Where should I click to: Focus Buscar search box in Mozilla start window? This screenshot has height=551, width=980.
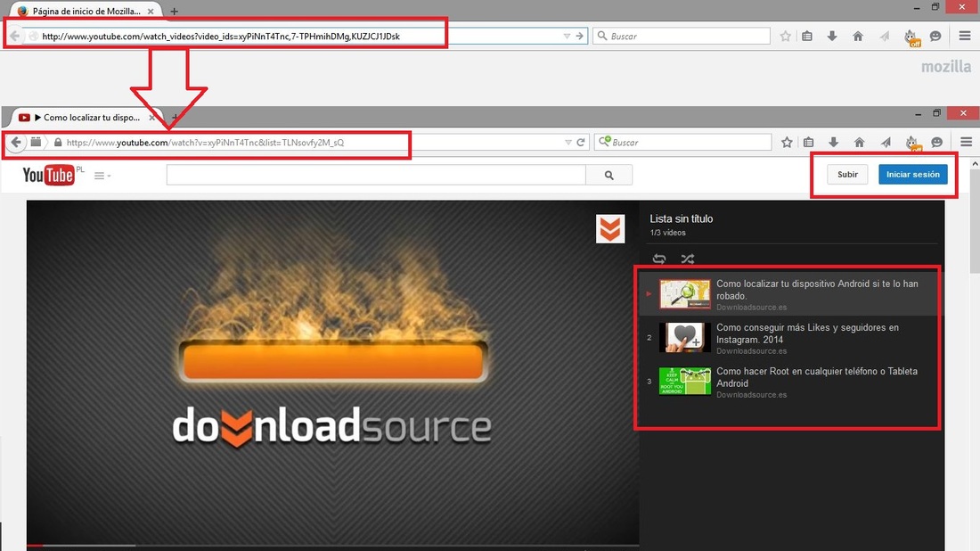coord(682,37)
